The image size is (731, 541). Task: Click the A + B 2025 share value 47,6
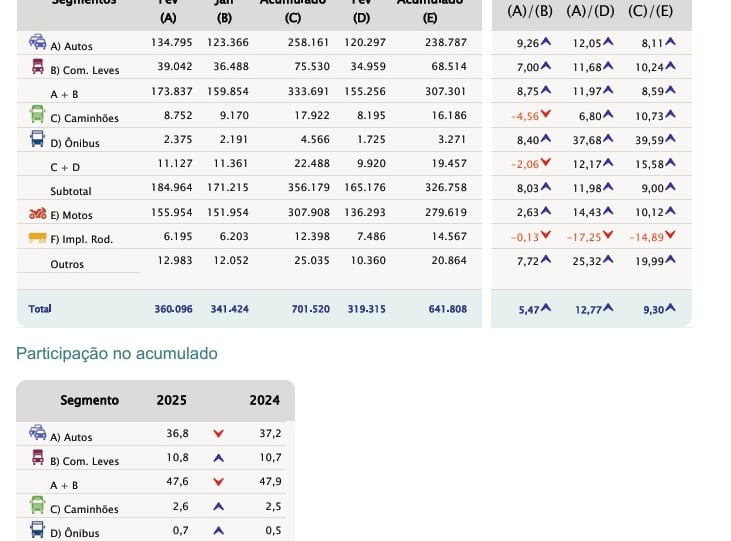[178, 481]
